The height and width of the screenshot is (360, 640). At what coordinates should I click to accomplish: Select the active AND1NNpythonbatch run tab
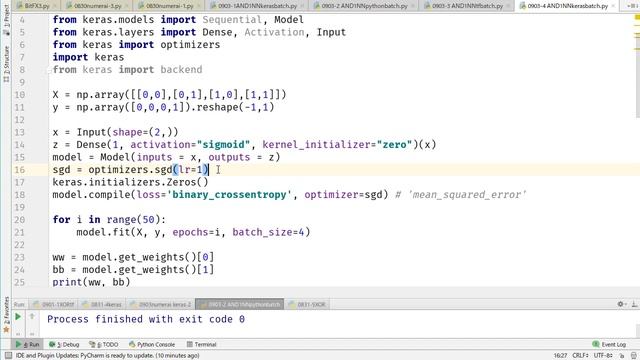239,304
